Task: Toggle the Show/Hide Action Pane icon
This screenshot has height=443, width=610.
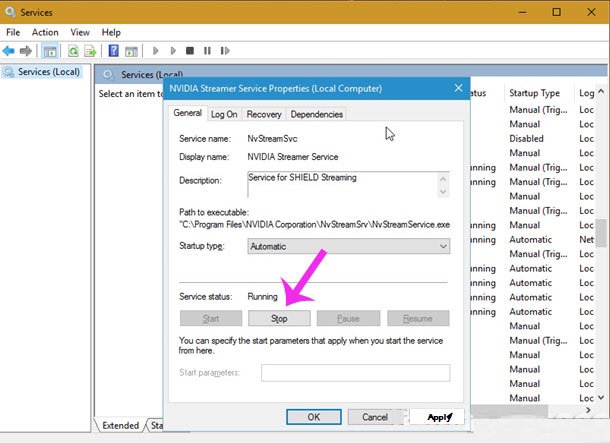Action: click(x=132, y=50)
